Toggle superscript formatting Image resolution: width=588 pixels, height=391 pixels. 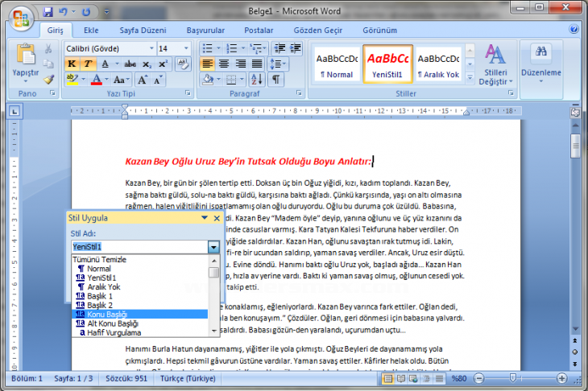[x=163, y=64]
